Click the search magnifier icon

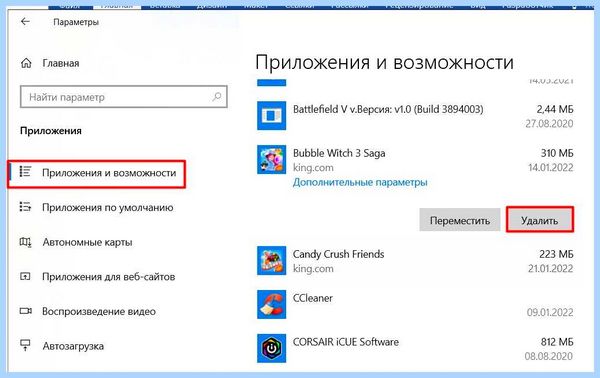(x=217, y=97)
